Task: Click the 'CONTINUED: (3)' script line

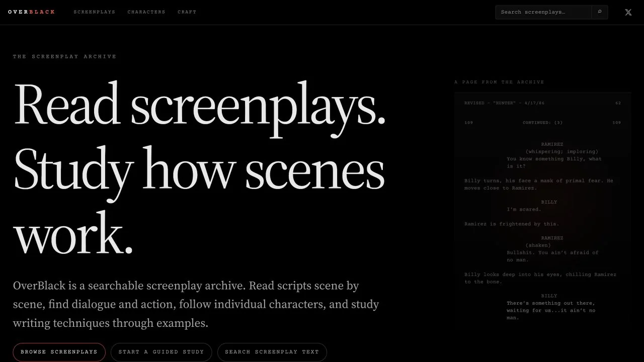Action: tap(542, 123)
